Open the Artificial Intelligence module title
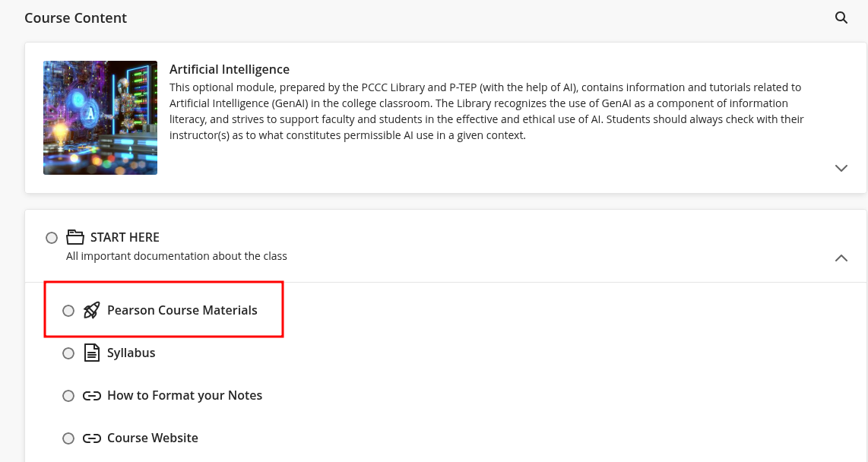Image resolution: width=868 pixels, height=462 pixels. click(x=229, y=69)
